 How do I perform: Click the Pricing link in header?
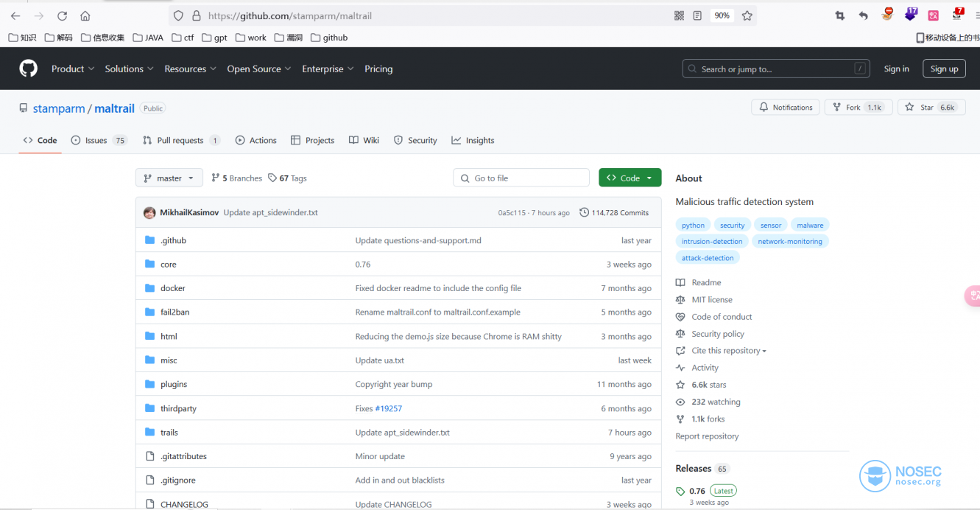pyautogui.click(x=378, y=69)
